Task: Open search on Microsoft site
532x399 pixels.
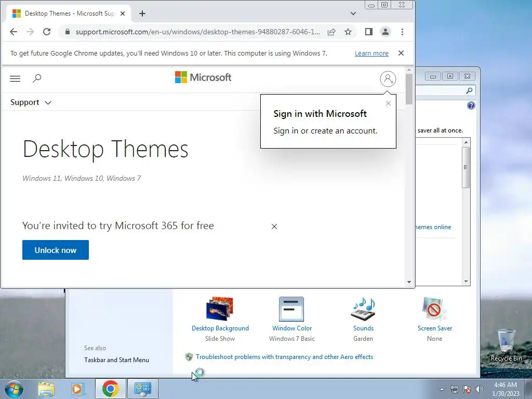Action: [37, 79]
